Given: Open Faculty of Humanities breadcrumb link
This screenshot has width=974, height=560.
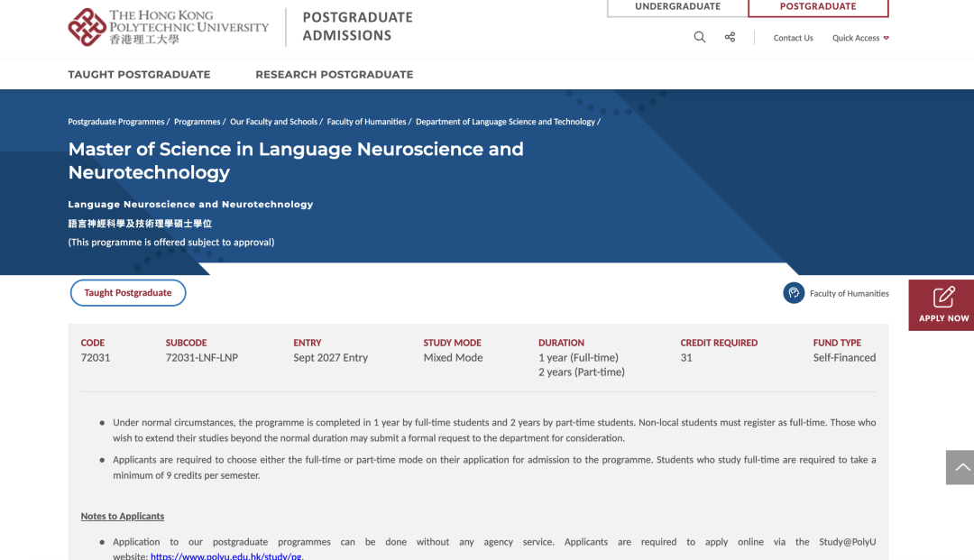Looking at the screenshot, I should [x=366, y=122].
